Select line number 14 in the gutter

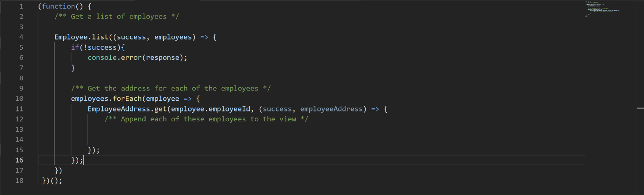19,139
